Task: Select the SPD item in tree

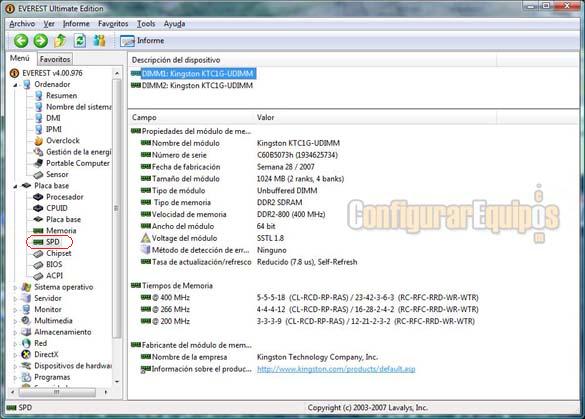Action: 53,242
